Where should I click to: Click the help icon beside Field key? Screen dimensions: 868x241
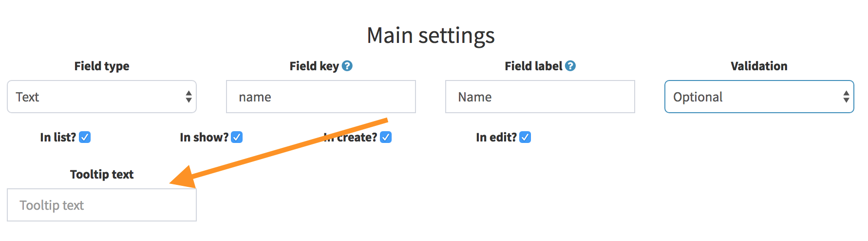coord(347,66)
